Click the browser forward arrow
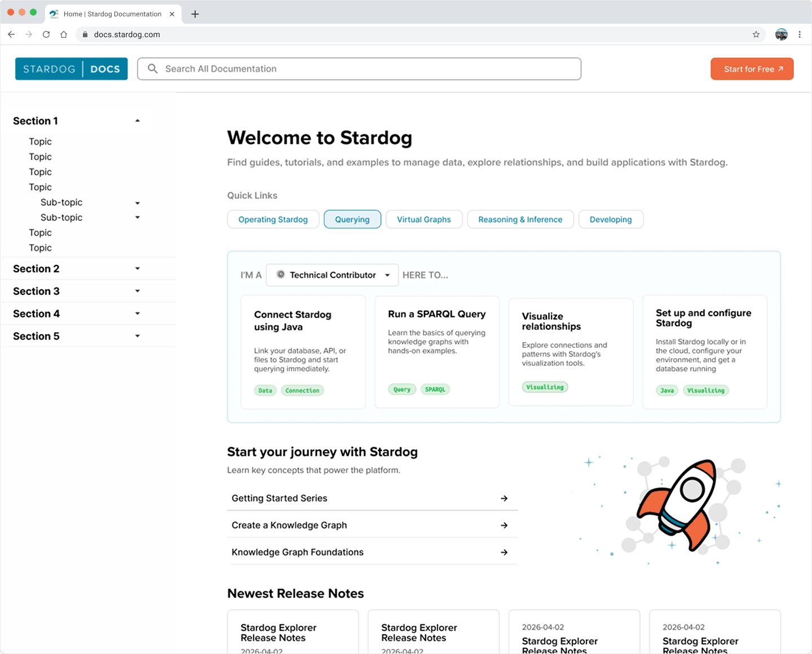The width and height of the screenshot is (812, 654). (x=29, y=34)
